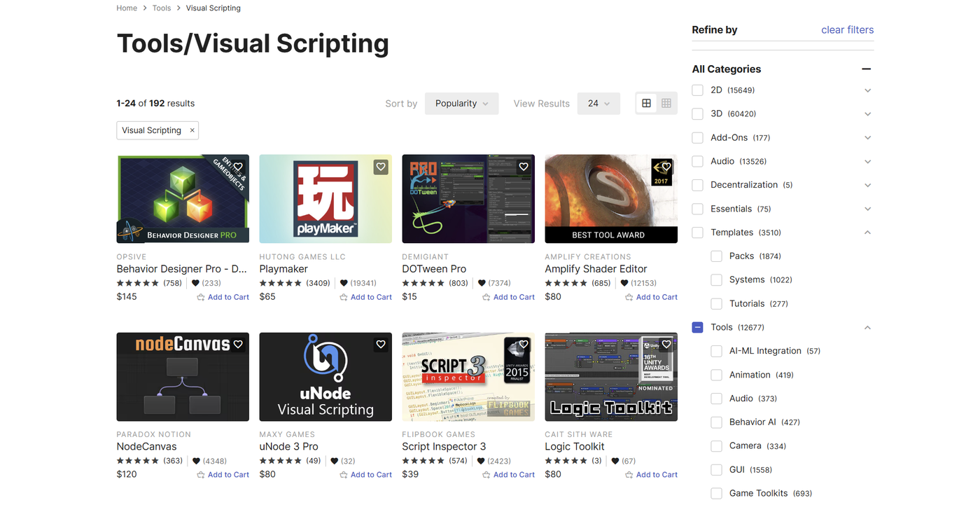Switch to compact grid view icon
Screen dimensions: 980x505
point(666,103)
